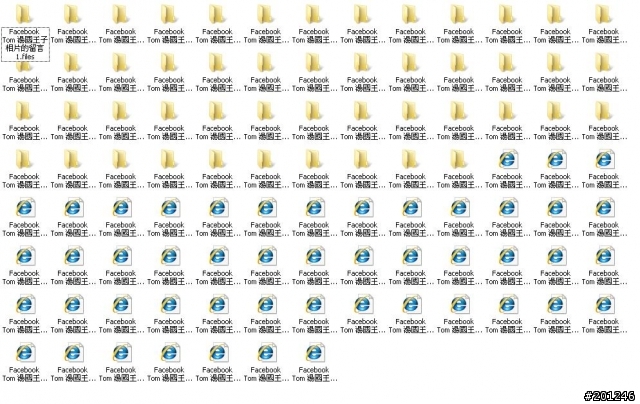The height and width of the screenshot is (404, 640).
Task: Select the first HTML file after the folders
Action: click(x=507, y=160)
